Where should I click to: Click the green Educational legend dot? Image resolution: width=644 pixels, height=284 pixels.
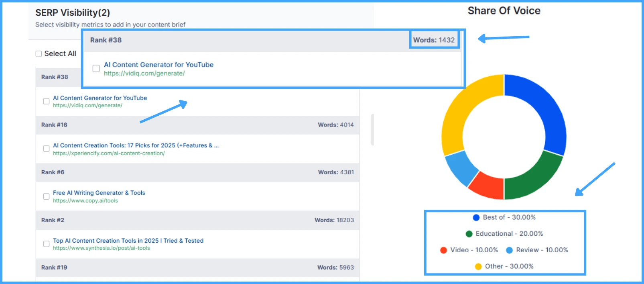[x=469, y=234]
